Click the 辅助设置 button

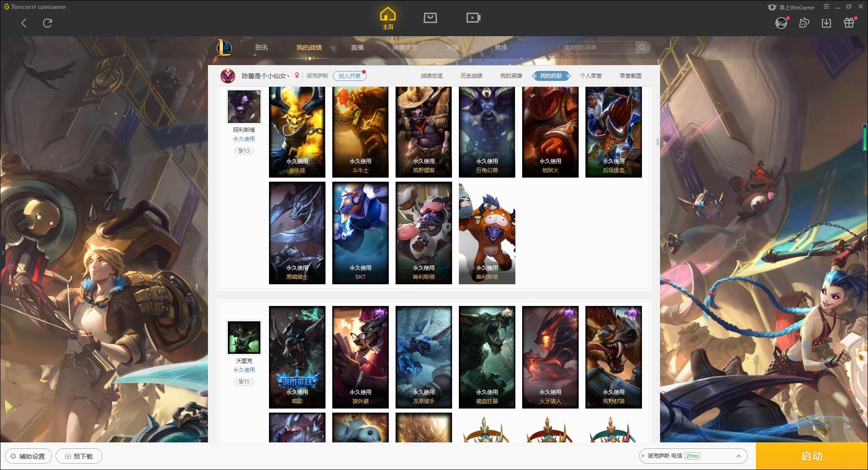click(28, 456)
